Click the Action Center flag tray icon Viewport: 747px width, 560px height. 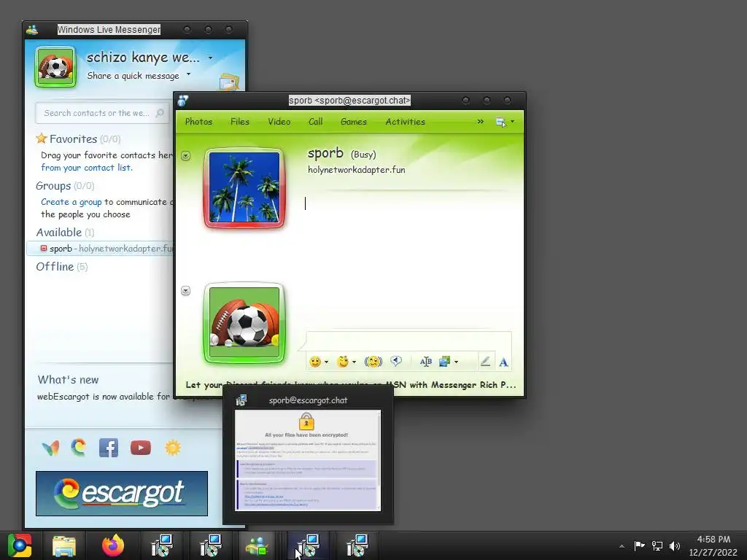pyautogui.click(x=639, y=545)
